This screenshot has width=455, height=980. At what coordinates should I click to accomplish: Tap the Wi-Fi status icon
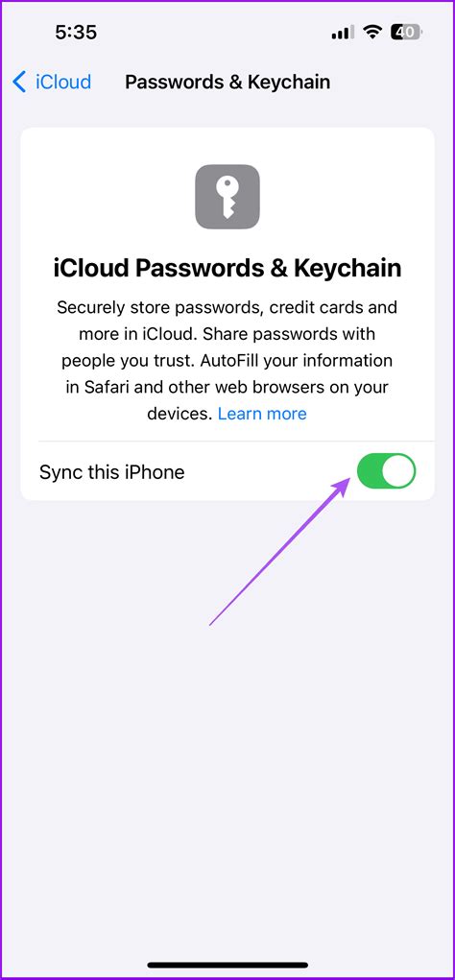click(x=373, y=33)
